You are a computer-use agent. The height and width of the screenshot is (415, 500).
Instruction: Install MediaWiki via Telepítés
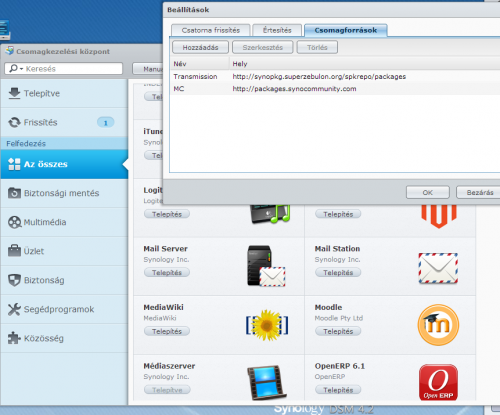(167, 331)
